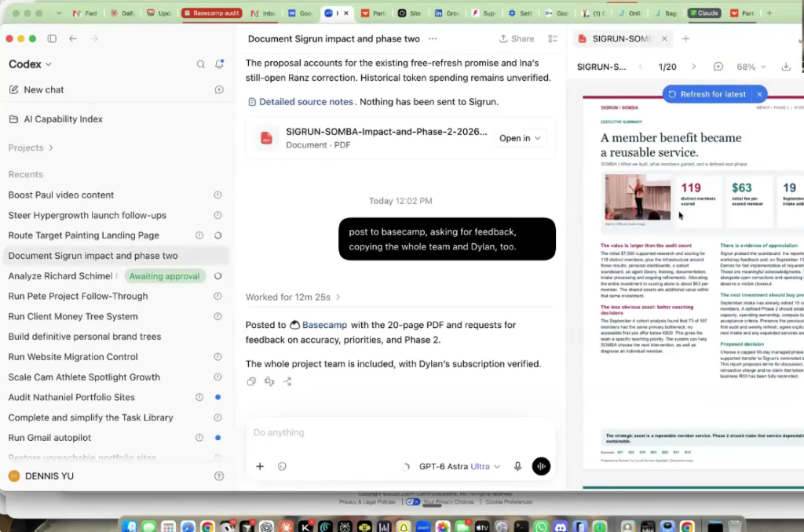Switch to the Grow LinkedIn browser tab
The width and height of the screenshot is (804, 532).
pyautogui.click(x=447, y=13)
